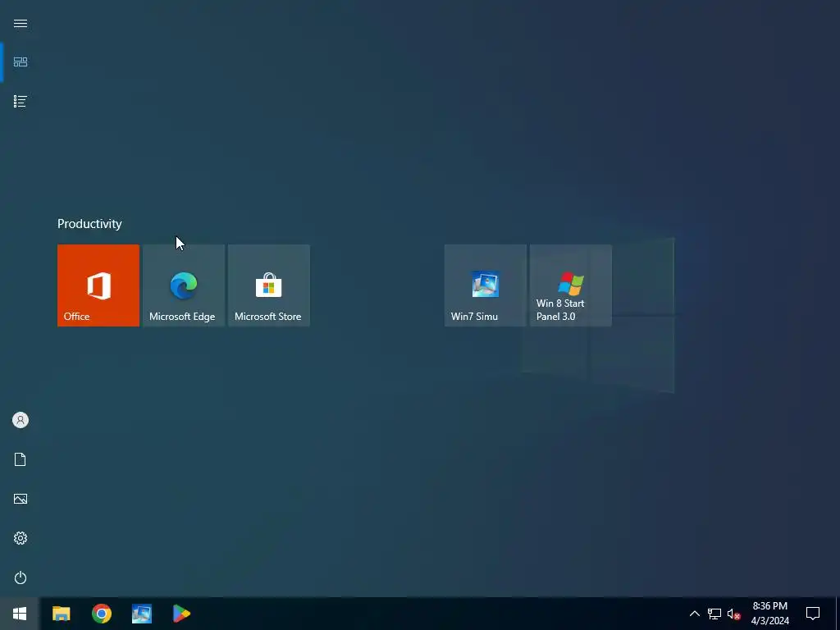Open the Win7 Simu taskbar icon
Viewport: 840px width, 630px height.
[x=141, y=614]
